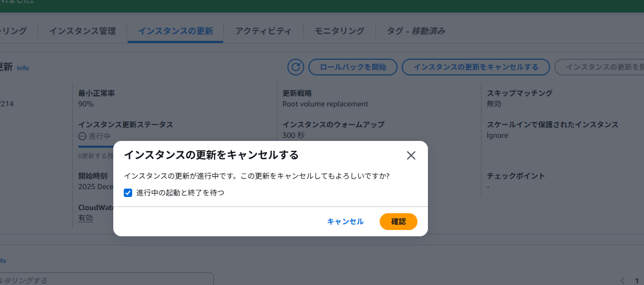Image resolution: width=644 pixels, height=285 pixels.
Task: Click the Root volume replacement value
Action: point(325,104)
